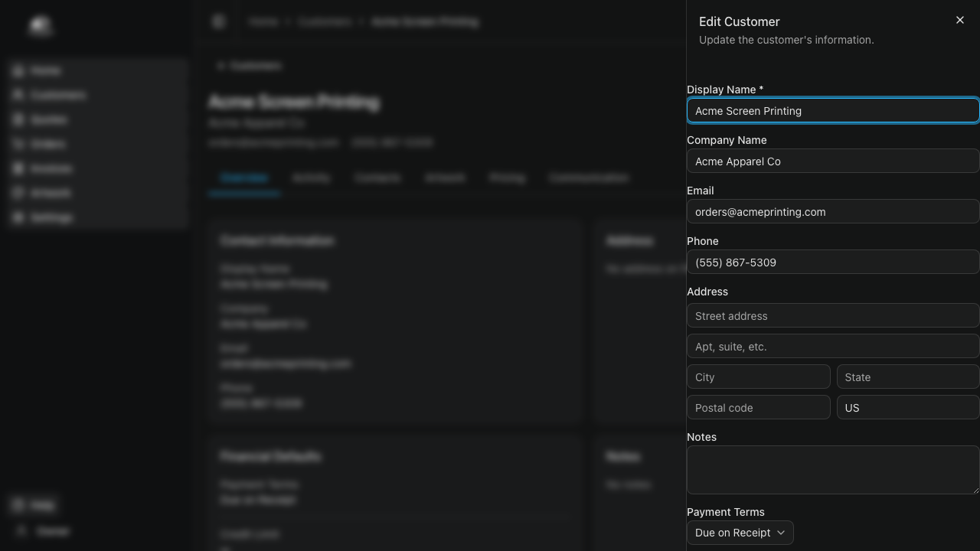
Task: Focus the Postal code field
Action: 758,408
